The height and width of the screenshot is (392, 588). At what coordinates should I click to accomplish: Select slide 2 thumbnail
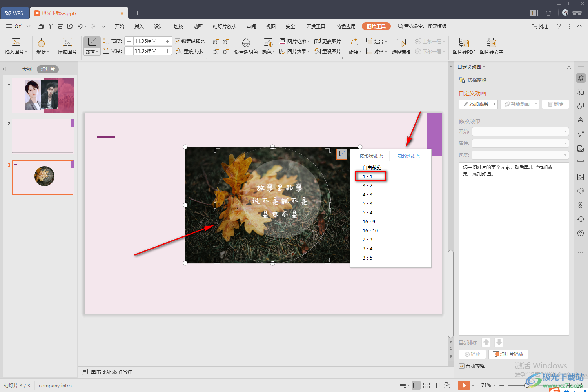[42, 136]
